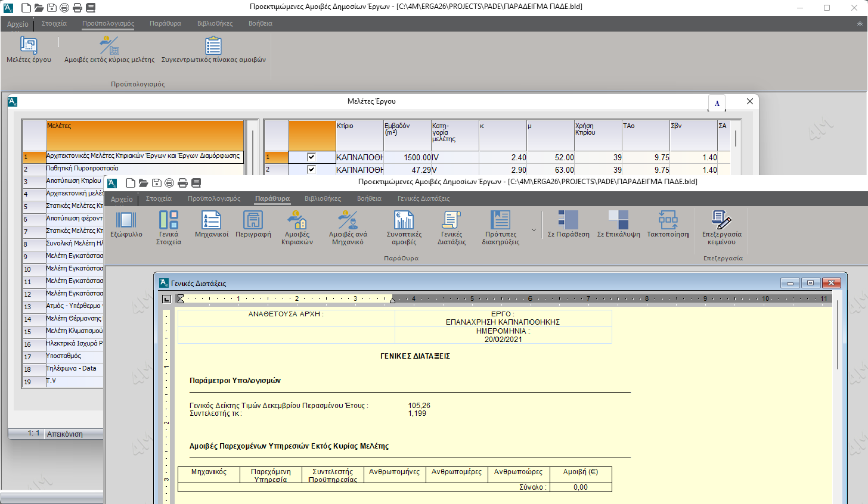The height and width of the screenshot is (504, 868).
Task: Click the tab-stop type selector left of the ruler
Action: [167, 299]
